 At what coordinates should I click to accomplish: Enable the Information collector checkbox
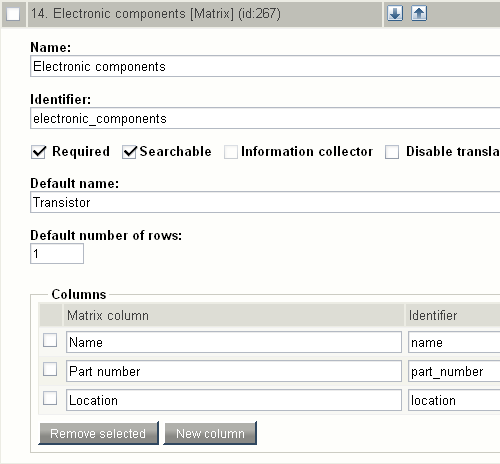point(231,152)
